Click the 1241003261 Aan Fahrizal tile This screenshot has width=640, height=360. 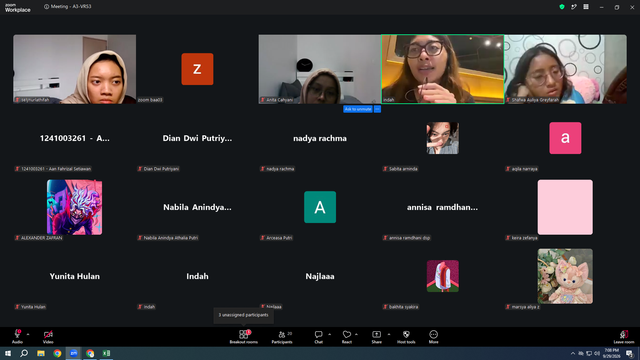[x=75, y=138]
